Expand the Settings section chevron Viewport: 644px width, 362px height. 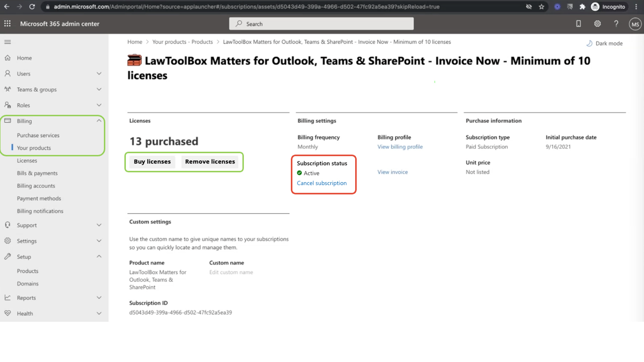click(99, 241)
